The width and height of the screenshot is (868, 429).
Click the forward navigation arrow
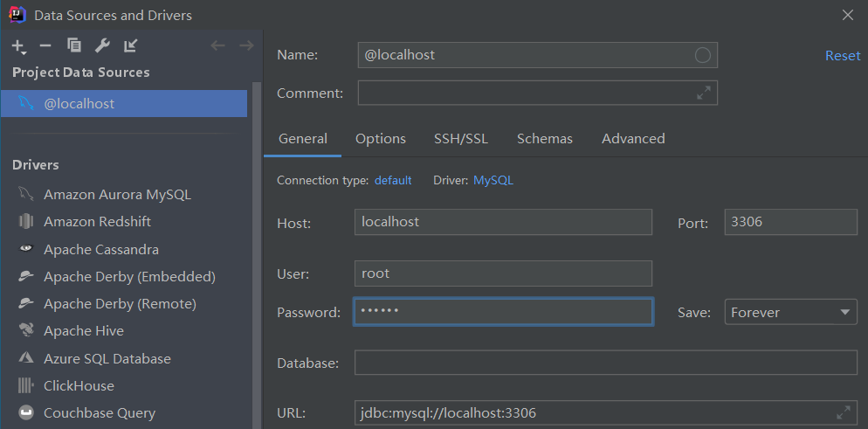pyautogui.click(x=245, y=45)
